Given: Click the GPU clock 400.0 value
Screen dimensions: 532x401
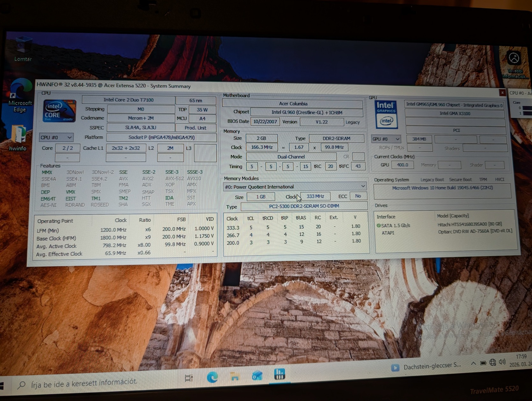Looking at the screenshot, I should coord(402,165).
